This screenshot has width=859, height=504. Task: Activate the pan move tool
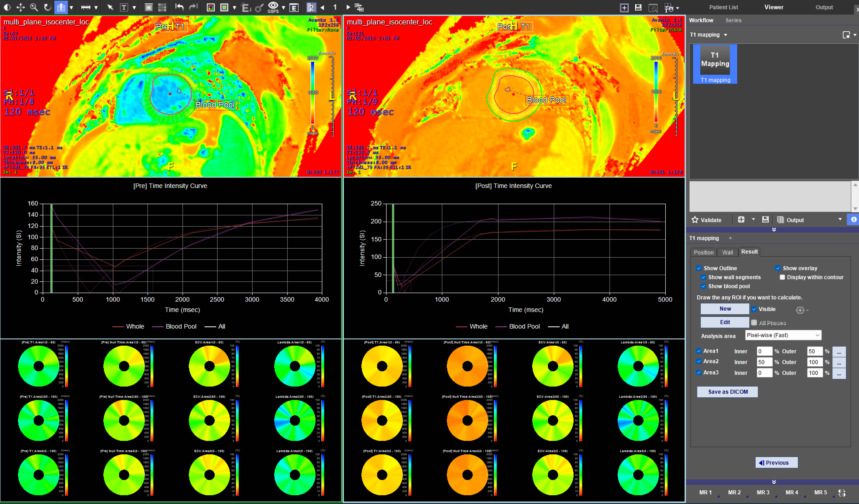[x=20, y=7]
